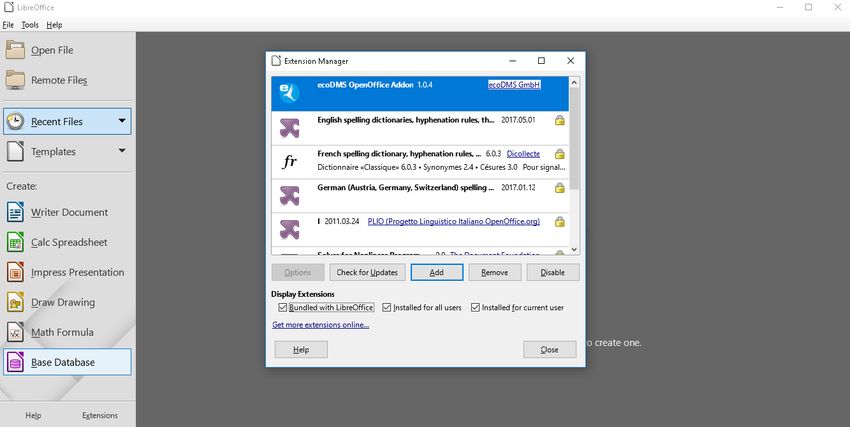The image size is (850, 427).
Task: Open the File menu
Action: click(8, 25)
